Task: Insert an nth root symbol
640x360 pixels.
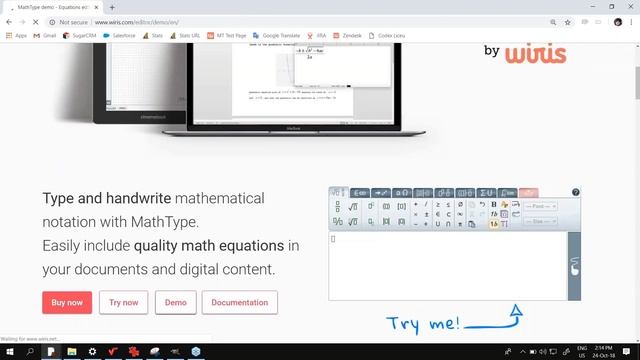Action: [x=353, y=222]
